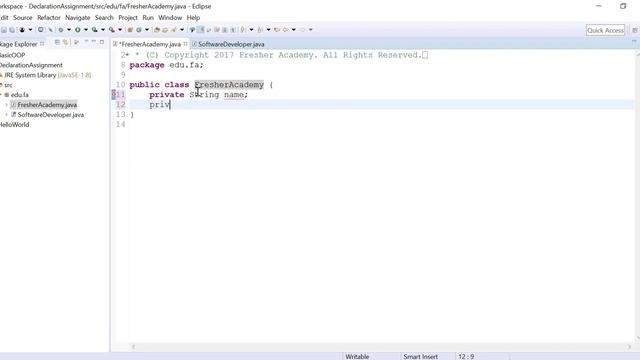Click the 12 : 9 cursor position status
640x360 pixels.
click(466, 356)
